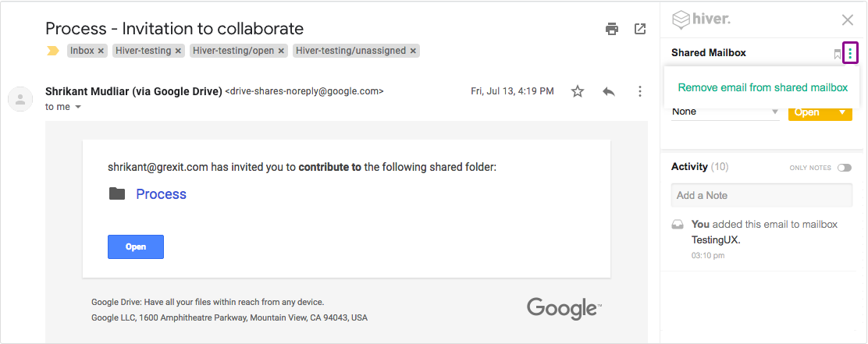Click the Activity (10) heading
The height and width of the screenshot is (344, 868).
(699, 166)
